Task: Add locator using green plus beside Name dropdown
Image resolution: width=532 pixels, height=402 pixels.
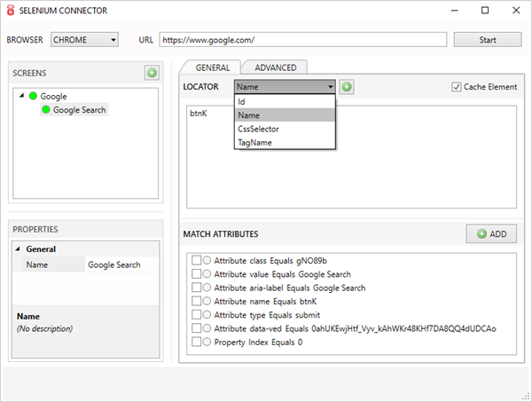Action: [x=347, y=87]
